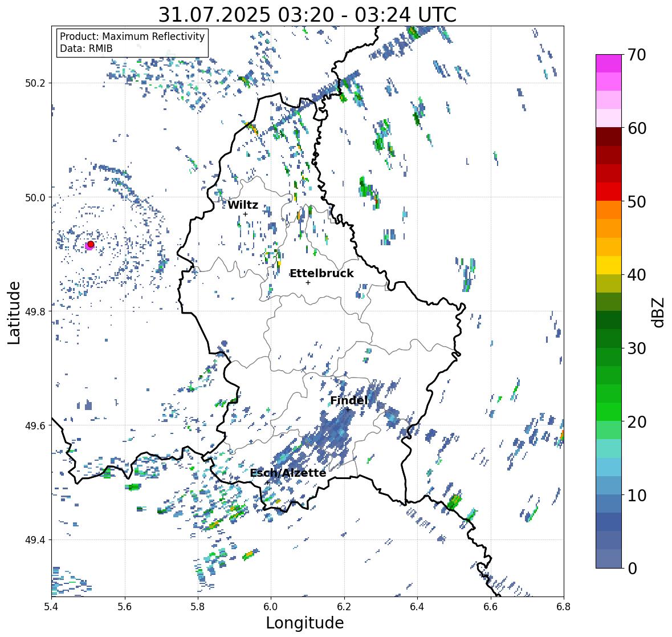This screenshot has width=672, height=637.
Task: Click the Ettelbruck city label
Action: pyautogui.click(x=321, y=274)
